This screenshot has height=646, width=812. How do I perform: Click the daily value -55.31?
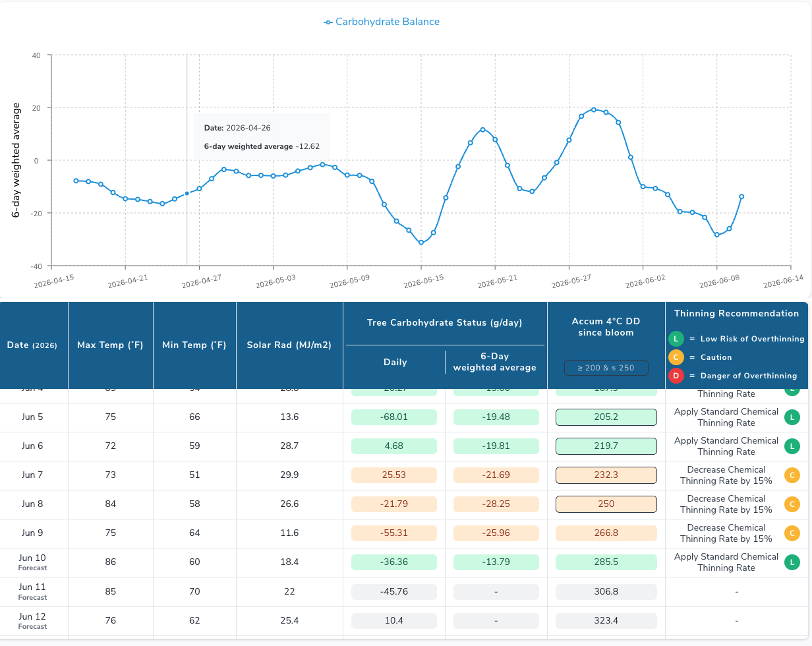click(x=394, y=533)
